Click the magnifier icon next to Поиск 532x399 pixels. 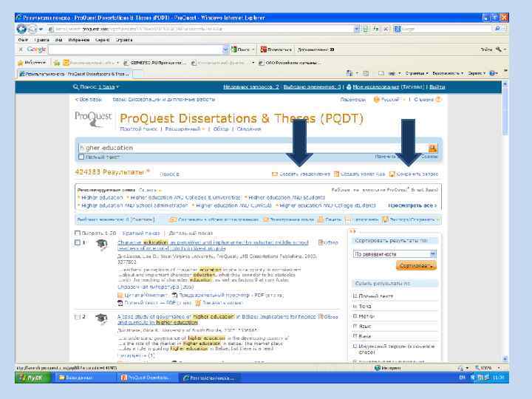pyautogui.click(x=75, y=87)
